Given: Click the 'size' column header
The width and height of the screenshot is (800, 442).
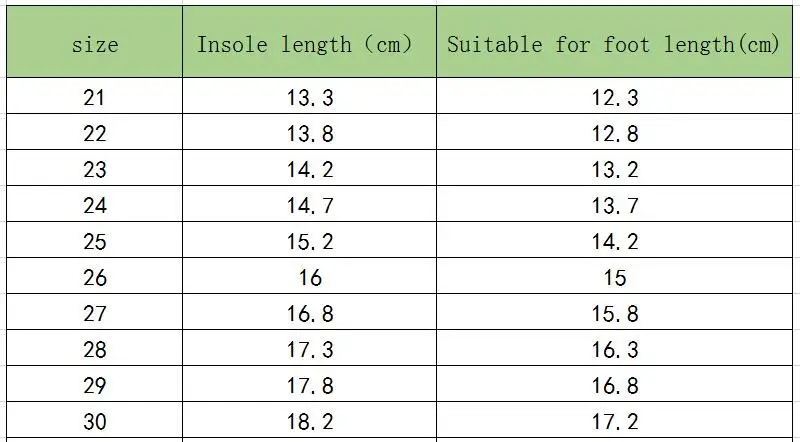Looking at the screenshot, I should pos(95,44).
